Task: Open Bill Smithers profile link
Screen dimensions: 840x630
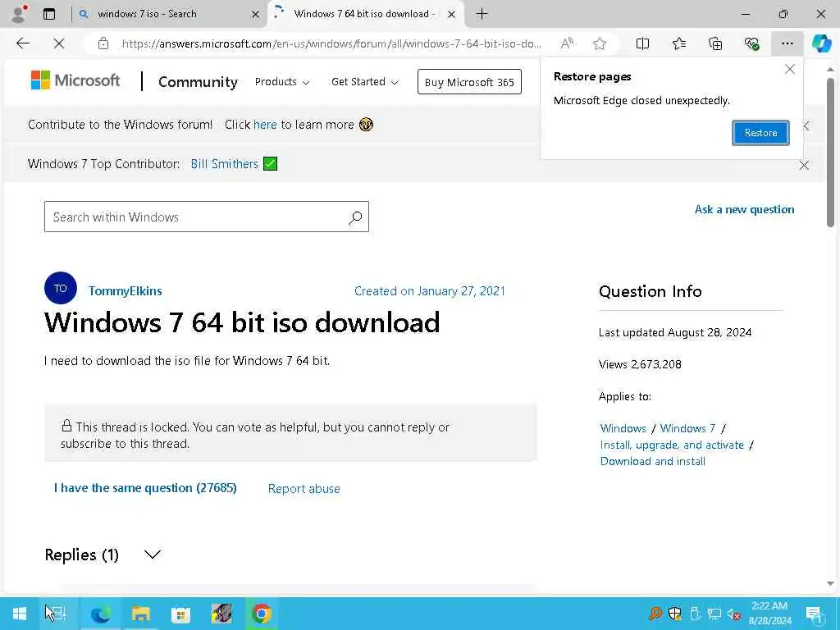Action: pyautogui.click(x=225, y=164)
